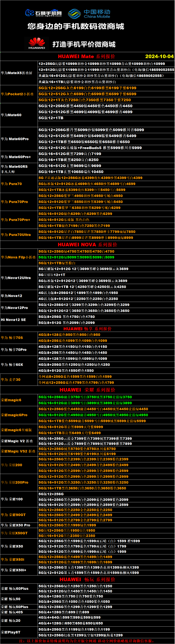The height and width of the screenshot is (644, 175).
Task: Select the 华为 荣耀X50 Pro model cell
Action: (x=19, y=526)
